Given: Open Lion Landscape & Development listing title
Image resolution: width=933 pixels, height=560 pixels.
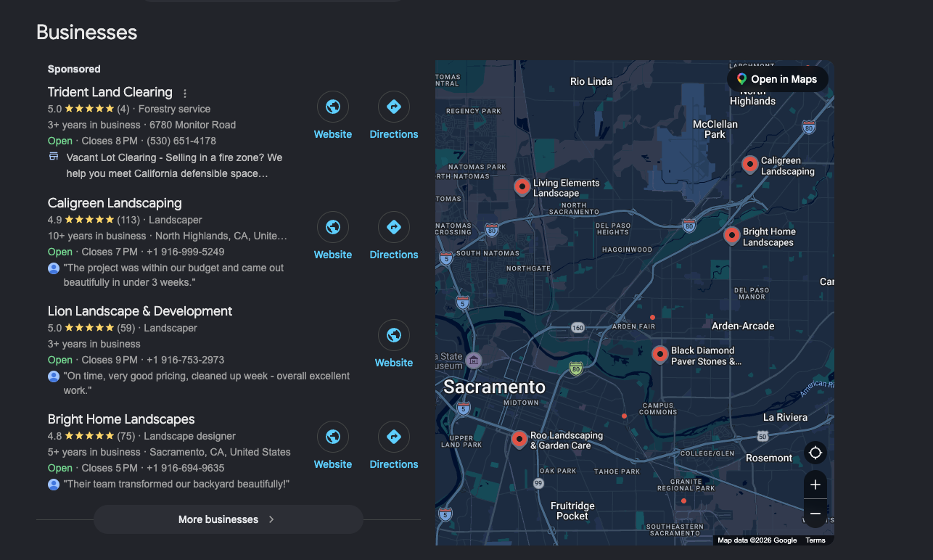Looking at the screenshot, I should (x=140, y=311).
